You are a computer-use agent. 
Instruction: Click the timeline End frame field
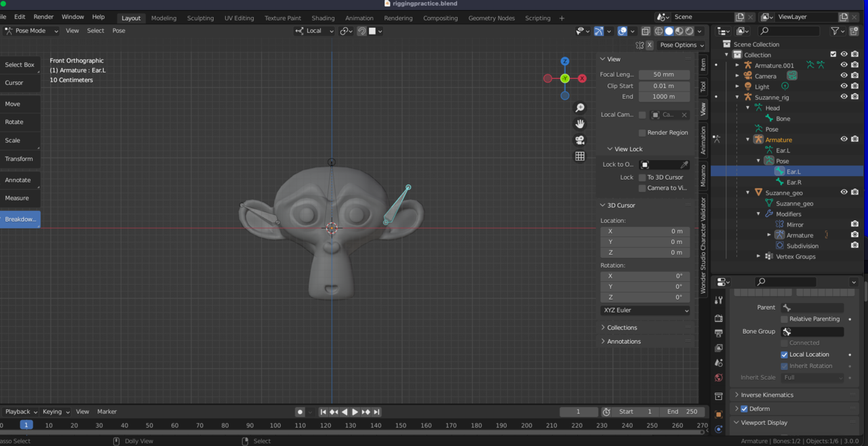point(682,411)
